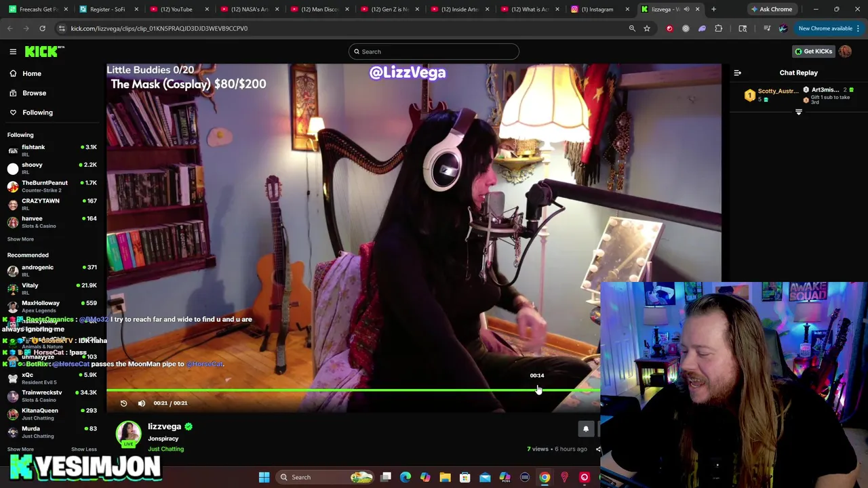Screen dimensions: 868x488
Task: Click Scotty_Austr top gifter entry
Action: (x=772, y=95)
